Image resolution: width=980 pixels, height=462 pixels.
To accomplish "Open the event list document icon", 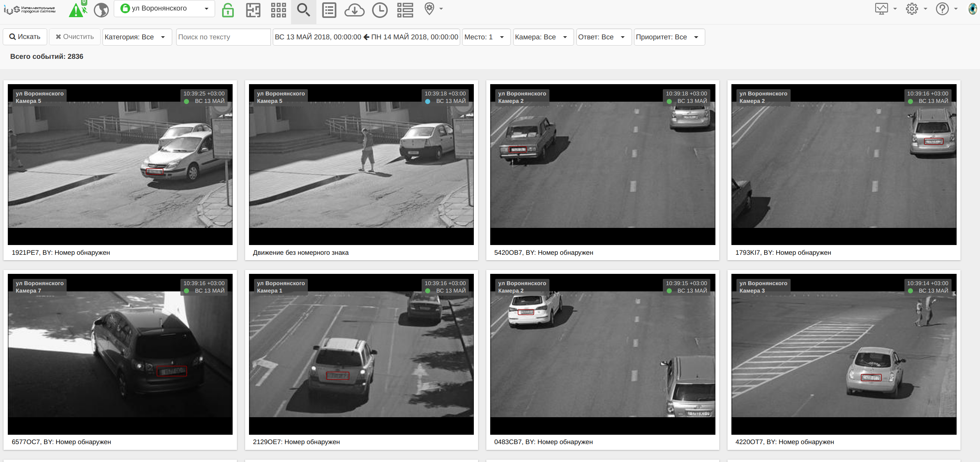I will click(x=329, y=10).
